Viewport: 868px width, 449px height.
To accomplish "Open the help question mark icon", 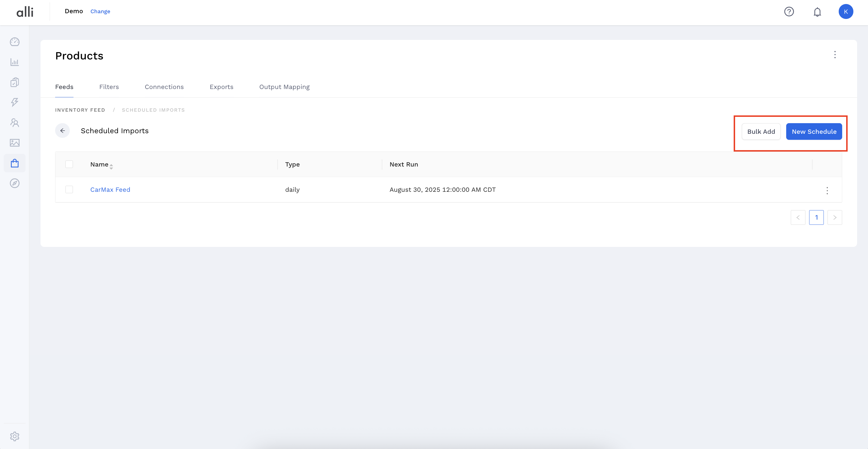I will pos(789,12).
